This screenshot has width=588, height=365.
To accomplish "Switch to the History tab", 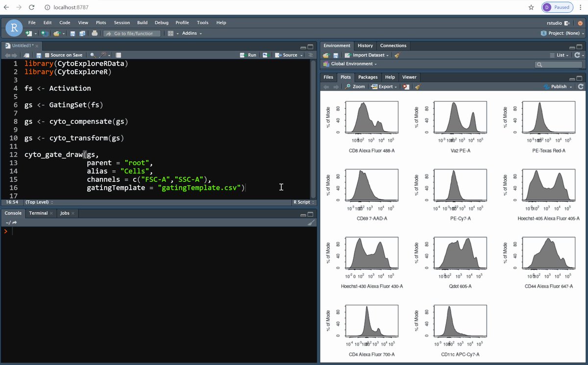I will point(365,46).
